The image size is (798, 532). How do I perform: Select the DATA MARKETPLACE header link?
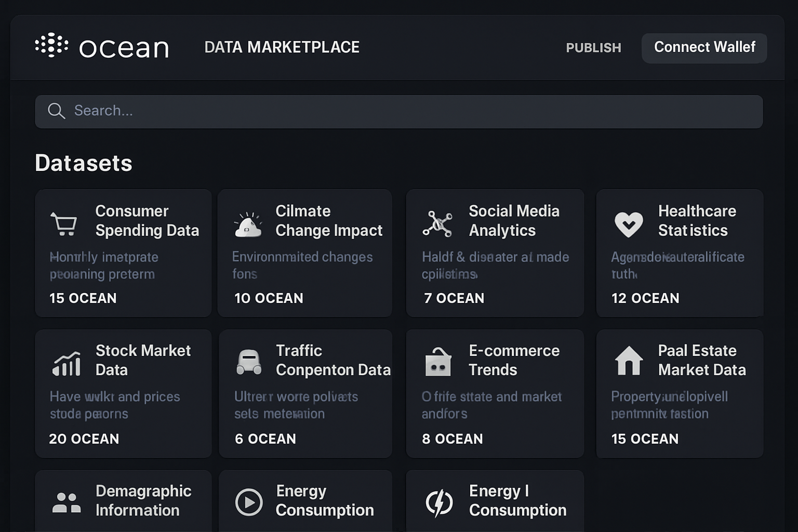[282, 47]
